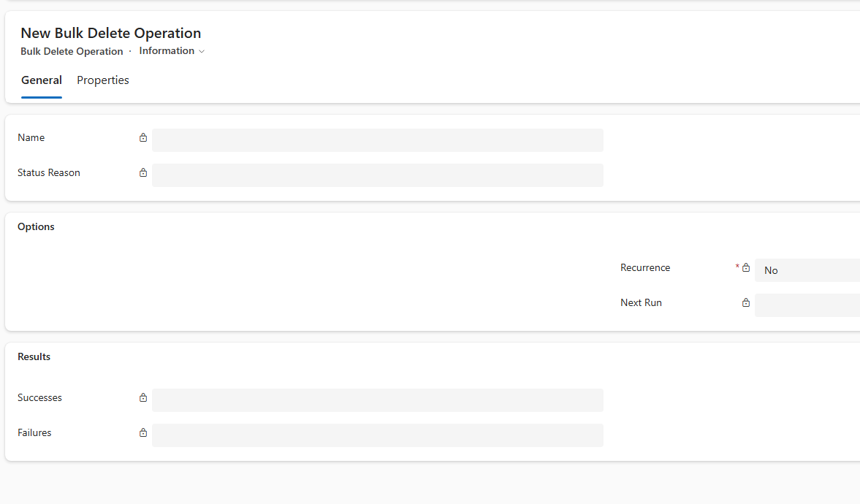Open the Properties tab
860x504 pixels.
pos(103,80)
